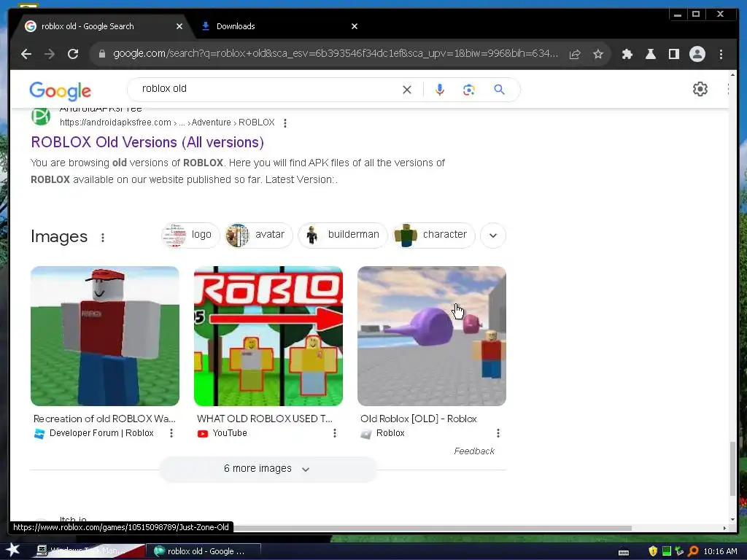
Task: Click the vertical page scrollbar thumb
Action: pyautogui.click(x=732, y=469)
